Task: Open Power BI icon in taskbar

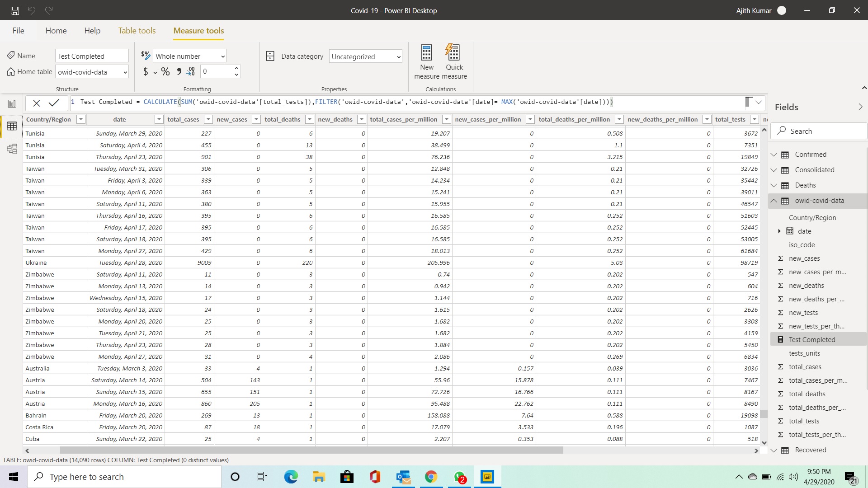Action: coord(487,477)
